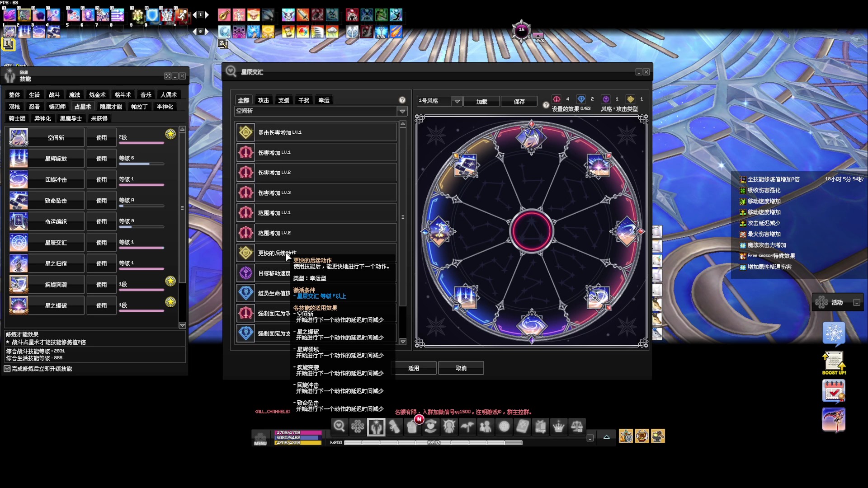
Task: Click the 回旋冲击 skill icon
Action: [19, 179]
